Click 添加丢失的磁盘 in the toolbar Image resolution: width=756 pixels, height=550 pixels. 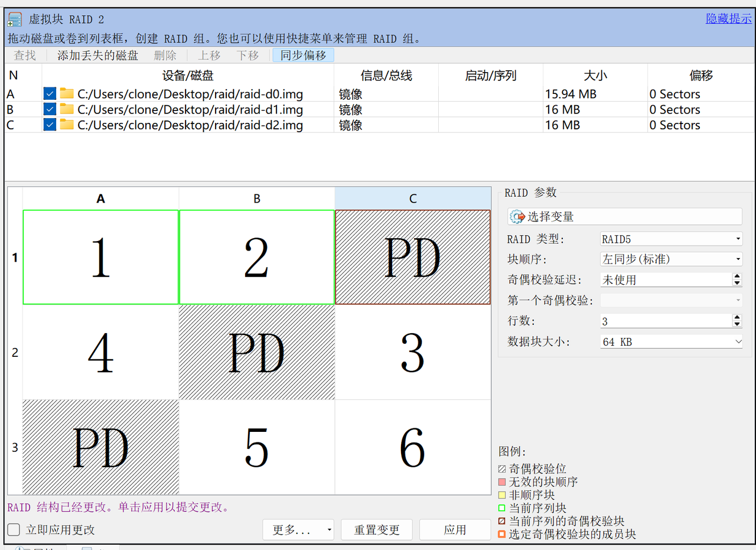coord(97,56)
